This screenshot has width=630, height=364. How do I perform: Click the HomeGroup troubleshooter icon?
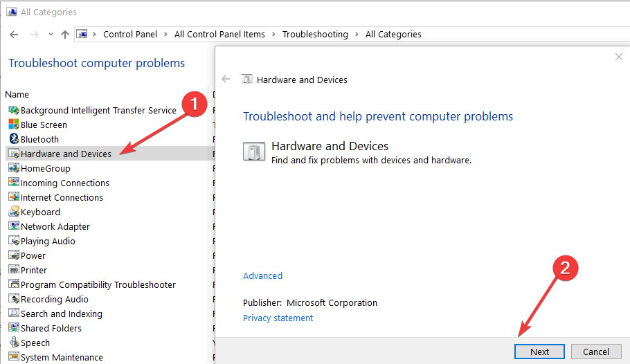pos(14,168)
